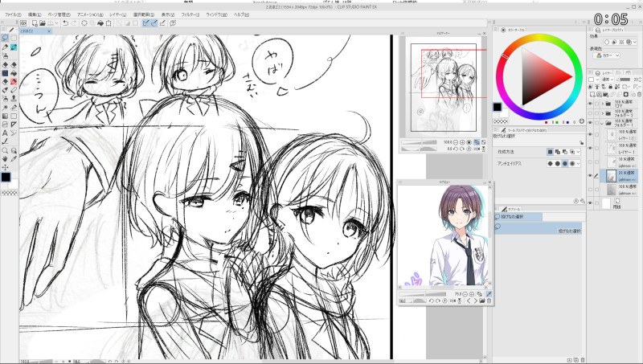Hide the selected 20% layer eye icon
The image size is (643, 364).
pyautogui.click(x=590, y=175)
